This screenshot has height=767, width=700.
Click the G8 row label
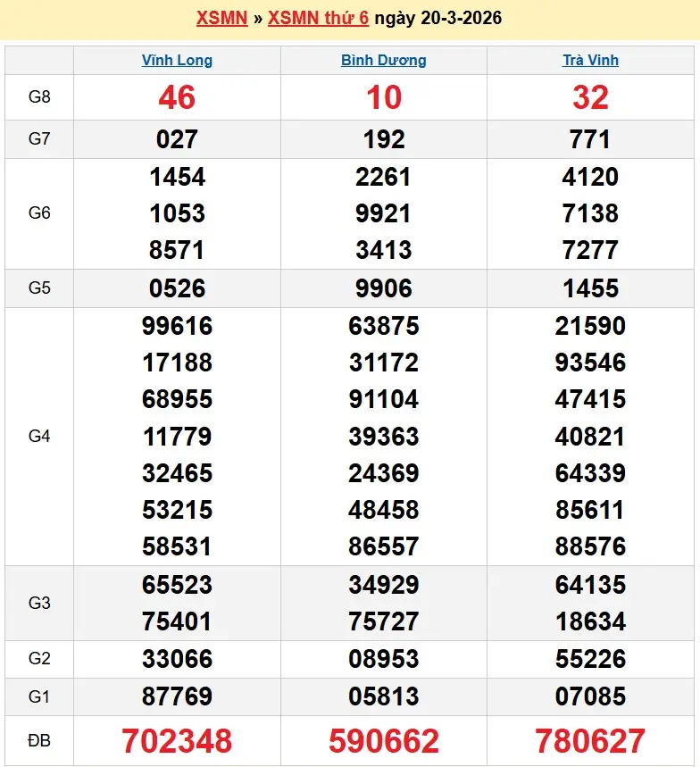(39, 97)
